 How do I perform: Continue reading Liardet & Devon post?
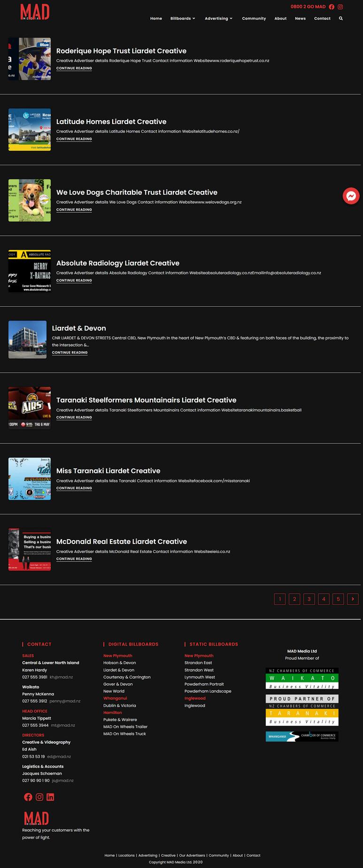(x=70, y=352)
